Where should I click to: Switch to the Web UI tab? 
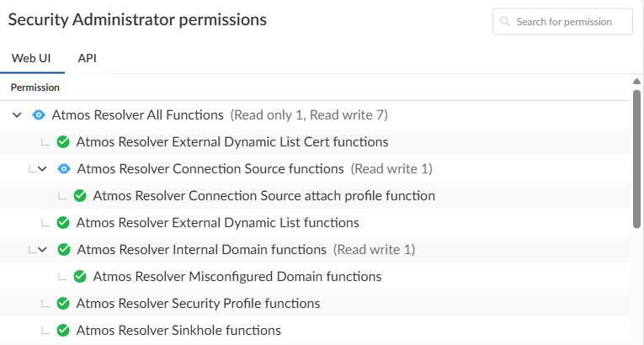(31, 58)
